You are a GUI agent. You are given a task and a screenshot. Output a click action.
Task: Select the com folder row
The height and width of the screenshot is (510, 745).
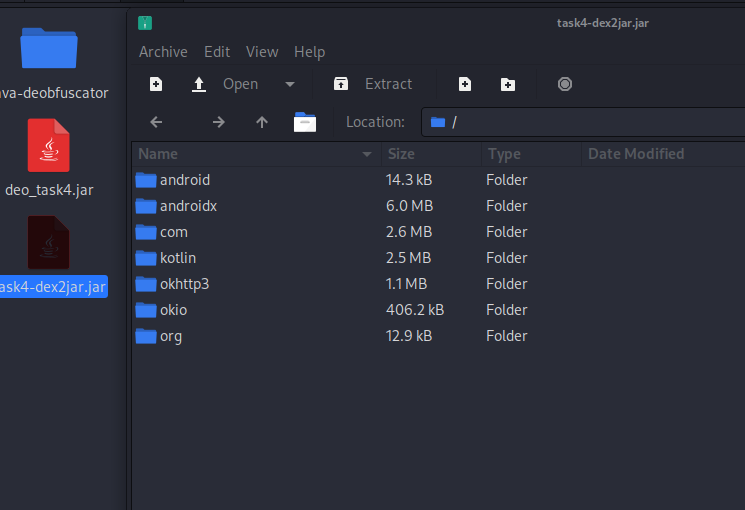(x=438, y=232)
